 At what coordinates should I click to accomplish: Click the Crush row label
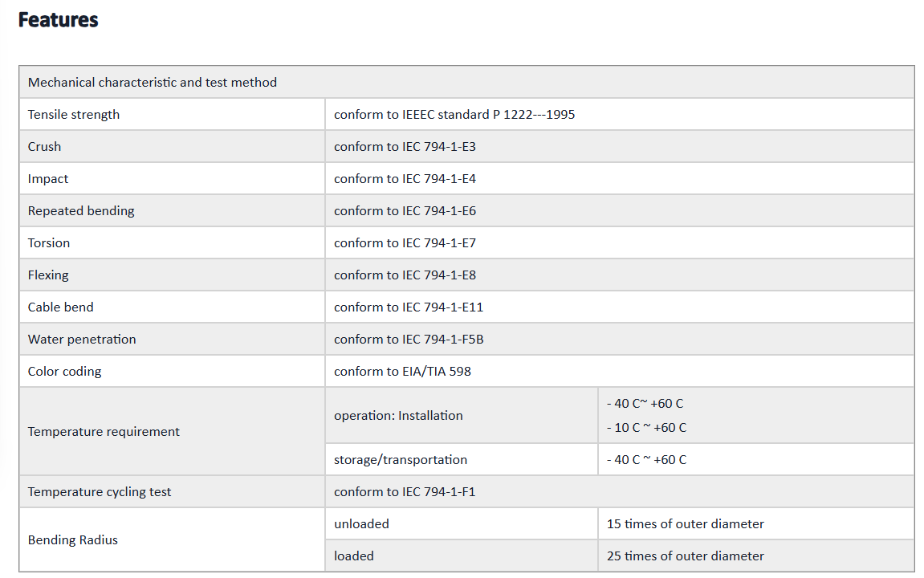pyautogui.click(x=44, y=146)
